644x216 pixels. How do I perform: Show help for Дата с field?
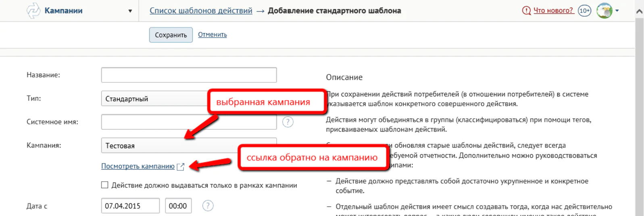pyautogui.click(x=208, y=206)
